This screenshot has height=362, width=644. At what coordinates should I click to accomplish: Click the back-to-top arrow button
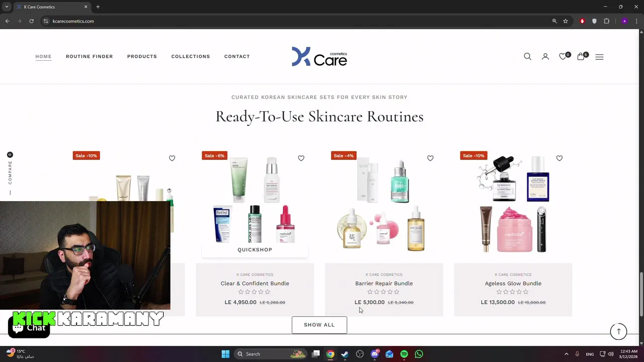click(619, 331)
